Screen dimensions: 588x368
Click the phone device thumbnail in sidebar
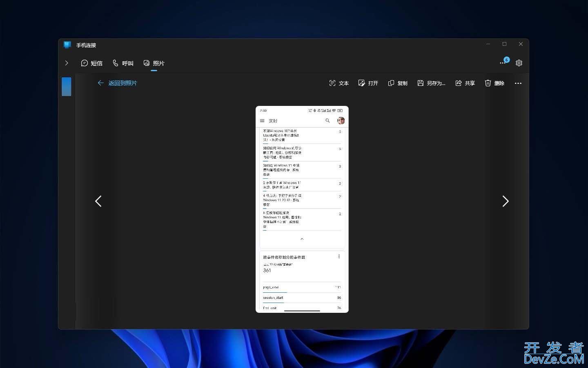click(x=67, y=87)
